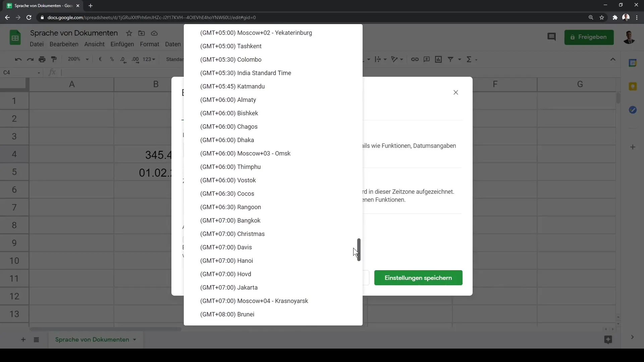The height and width of the screenshot is (362, 644).
Task: Click the Freigeben share button
Action: (589, 37)
